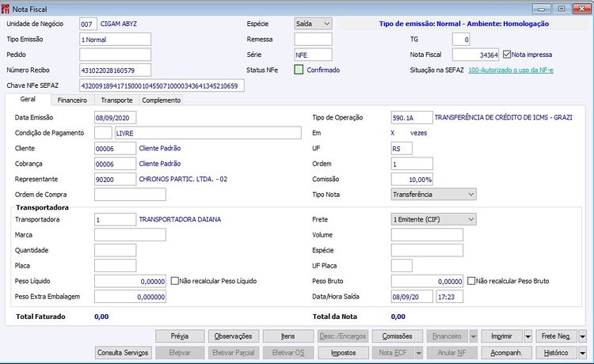
Task: Click the Ordem de Compra input field
Action: pyautogui.click(x=130, y=195)
